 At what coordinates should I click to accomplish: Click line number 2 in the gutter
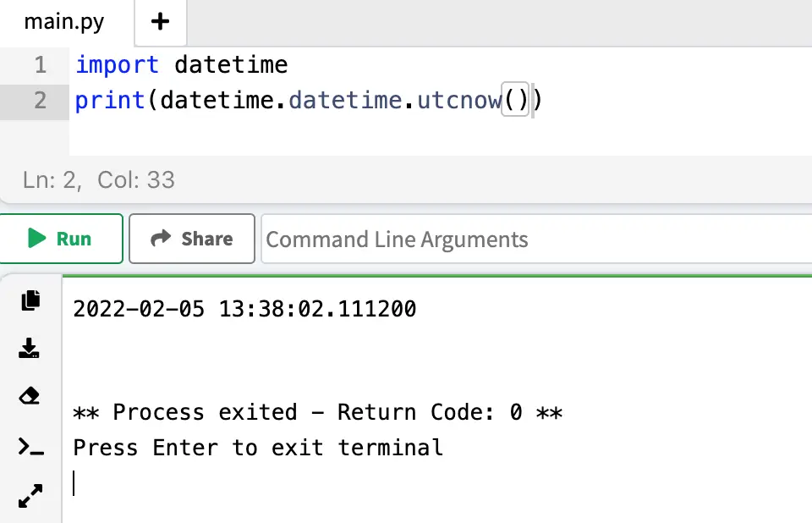39,100
